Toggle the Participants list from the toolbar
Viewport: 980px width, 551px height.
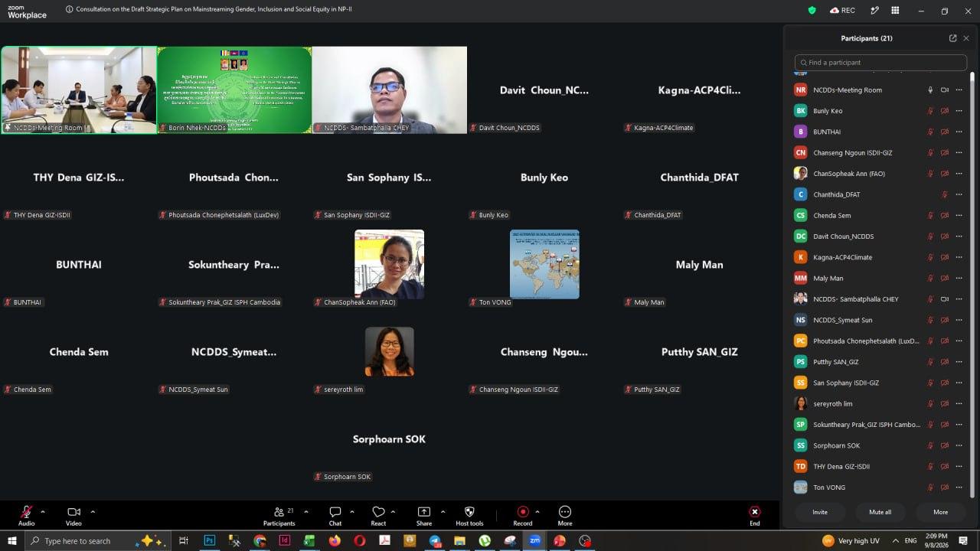coord(279,516)
